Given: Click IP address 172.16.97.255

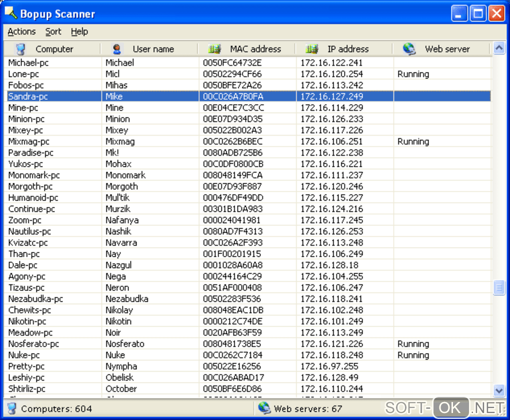Looking at the screenshot, I should coord(329,367).
